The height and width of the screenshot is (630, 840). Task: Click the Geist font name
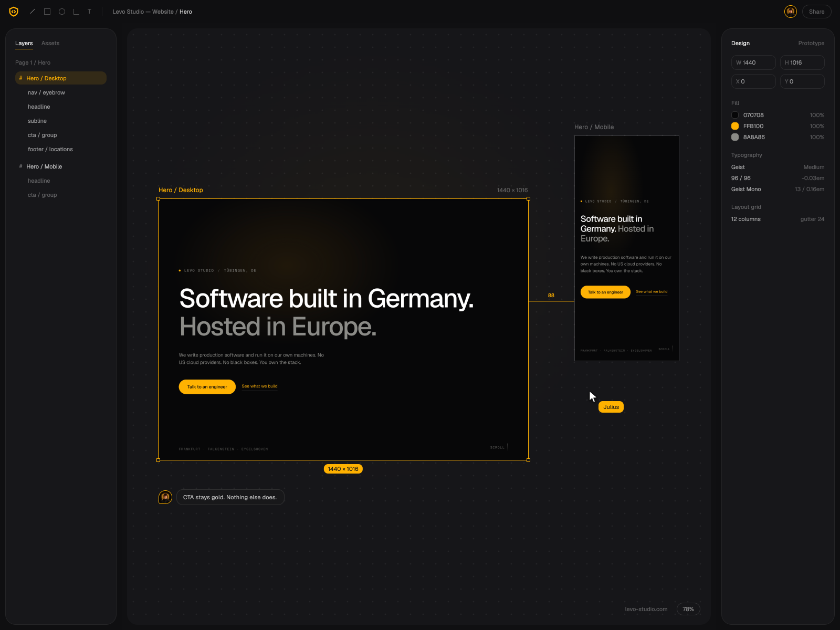pyautogui.click(x=738, y=167)
